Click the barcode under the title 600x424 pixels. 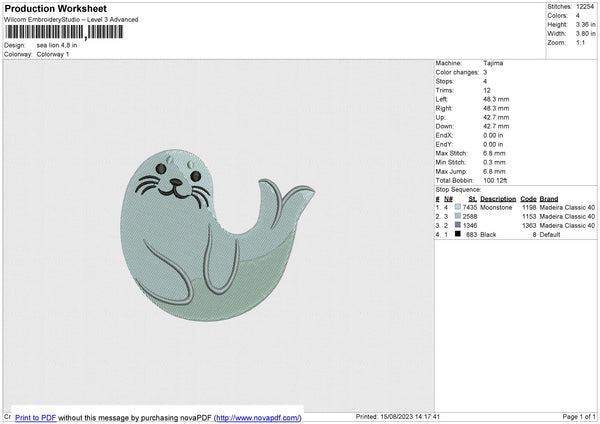tap(64, 32)
